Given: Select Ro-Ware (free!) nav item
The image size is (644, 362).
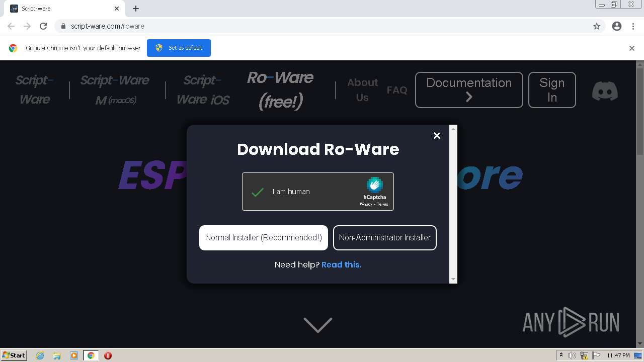Looking at the screenshot, I should [280, 89].
